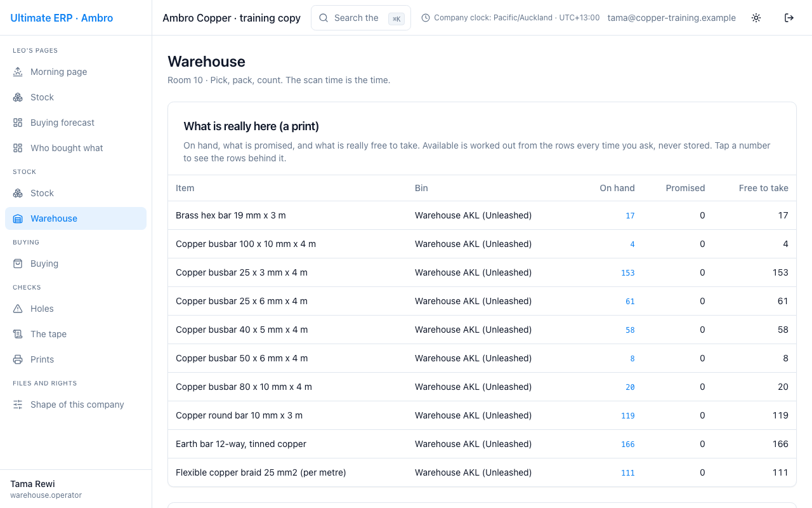
Task: Open on-hand 166 for Earth bar 12-way
Action: coord(627,444)
